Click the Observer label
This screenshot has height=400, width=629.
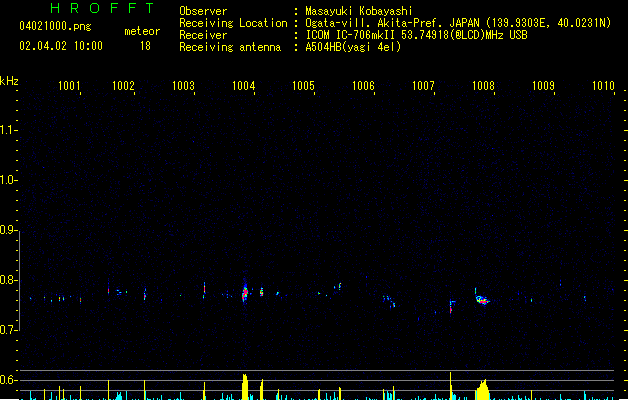click(203, 11)
